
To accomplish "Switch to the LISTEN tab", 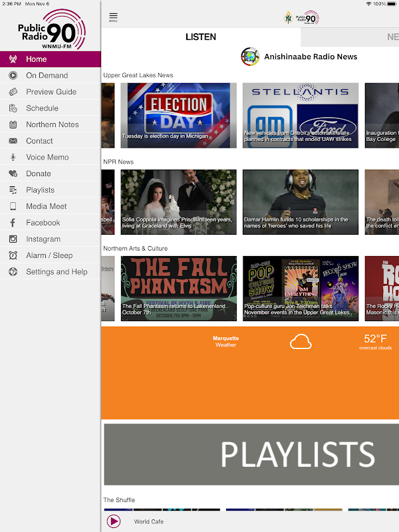I will (201, 37).
